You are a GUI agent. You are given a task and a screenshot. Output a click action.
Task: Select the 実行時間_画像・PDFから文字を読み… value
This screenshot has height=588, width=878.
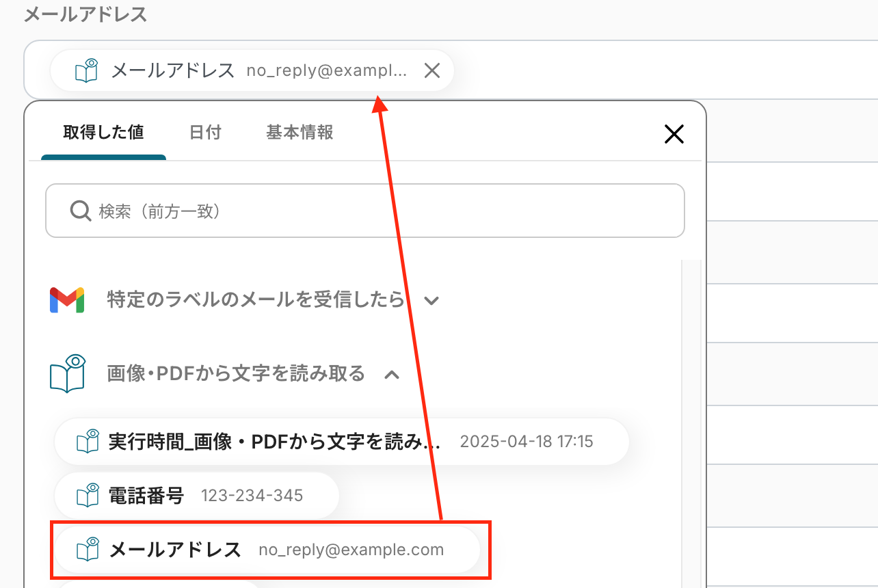pyautogui.click(x=342, y=442)
